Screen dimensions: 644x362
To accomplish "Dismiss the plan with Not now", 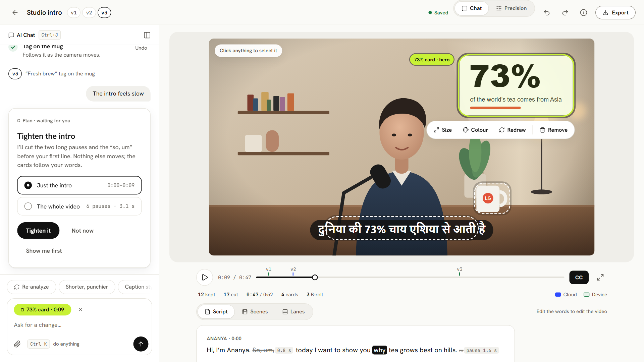I will point(83,231).
